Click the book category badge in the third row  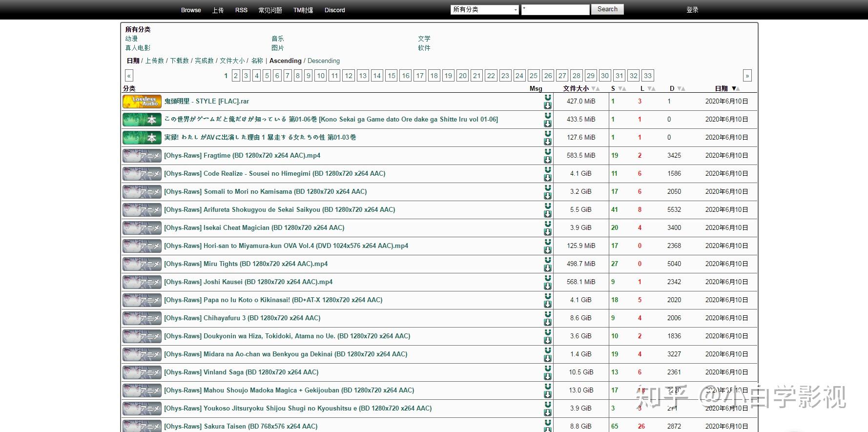point(142,138)
